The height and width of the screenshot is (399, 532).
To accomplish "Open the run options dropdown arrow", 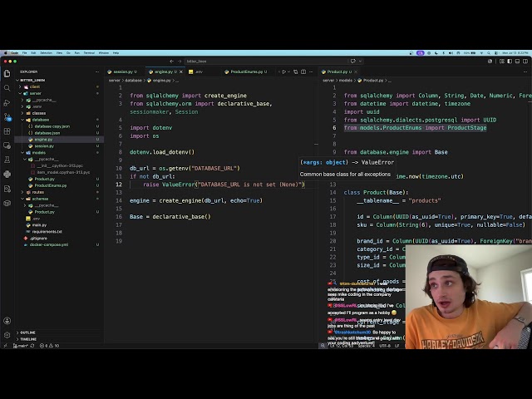I will [288, 72].
